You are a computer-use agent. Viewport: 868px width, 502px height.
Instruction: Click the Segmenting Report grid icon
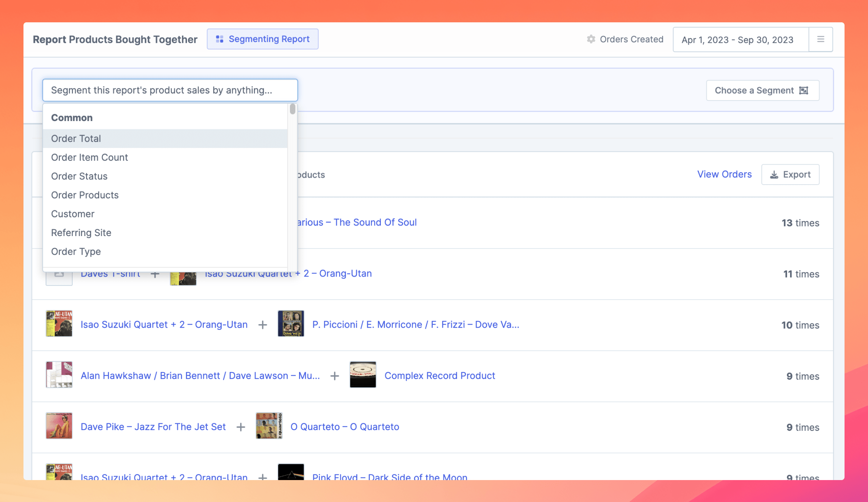[220, 39]
